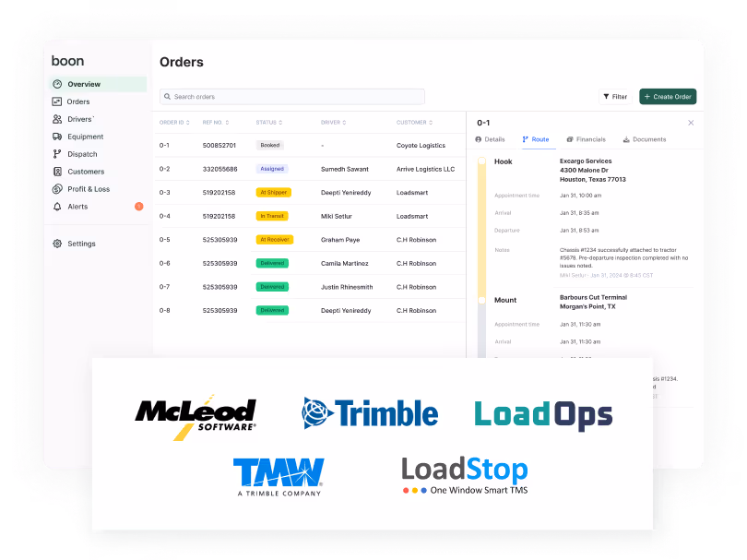
Task: Click reference number 332055686
Action: coord(219,169)
